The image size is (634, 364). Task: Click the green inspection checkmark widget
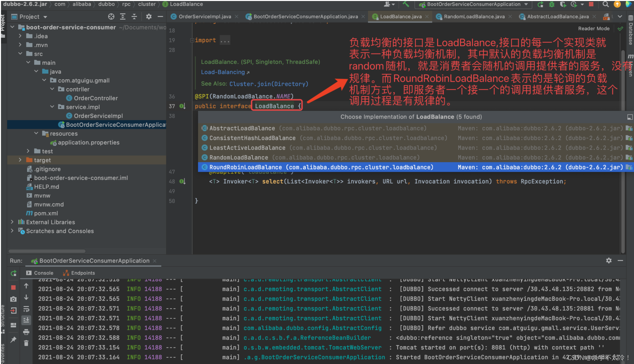pyautogui.click(x=620, y=29)
